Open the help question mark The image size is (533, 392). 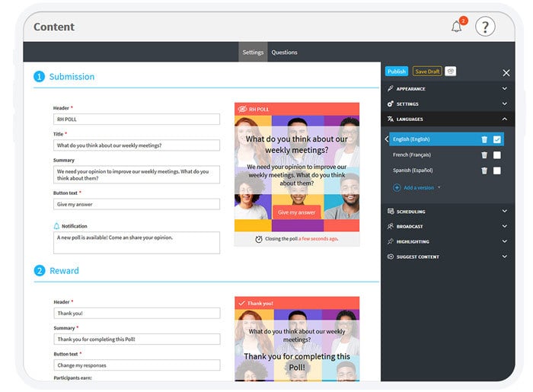coord(485,27)
